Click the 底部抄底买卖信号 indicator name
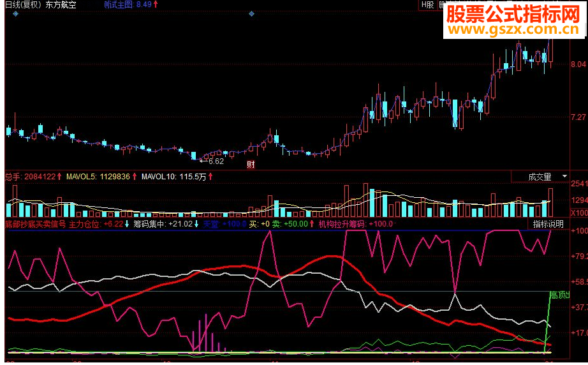Screen dimensions: 588x365 35,224
